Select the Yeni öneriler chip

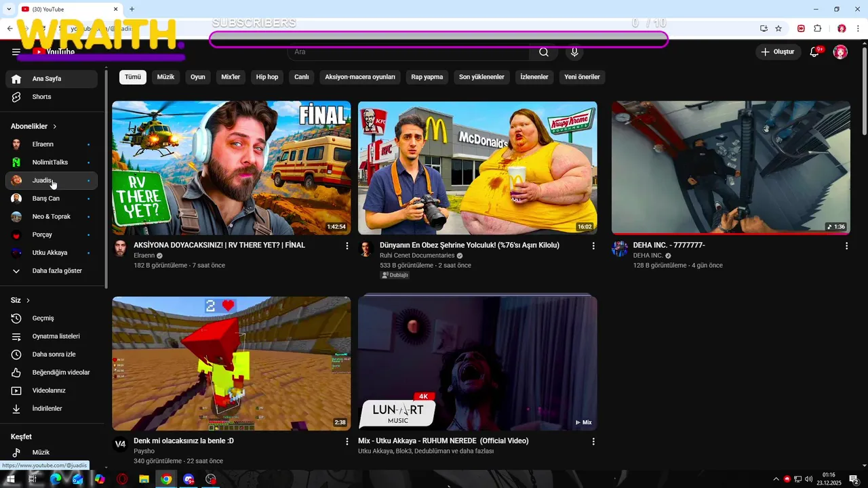click(x=582, y=77)
